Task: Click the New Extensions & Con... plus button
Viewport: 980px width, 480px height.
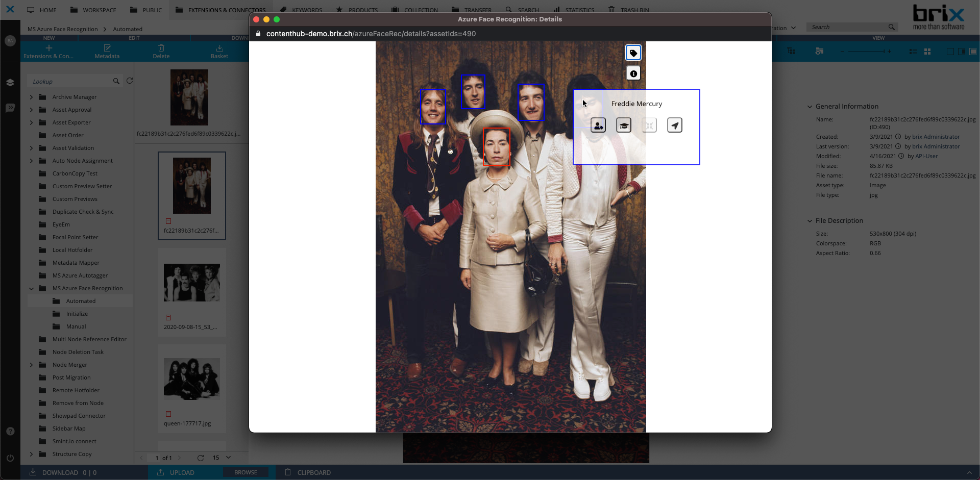Action: [48, 52]
